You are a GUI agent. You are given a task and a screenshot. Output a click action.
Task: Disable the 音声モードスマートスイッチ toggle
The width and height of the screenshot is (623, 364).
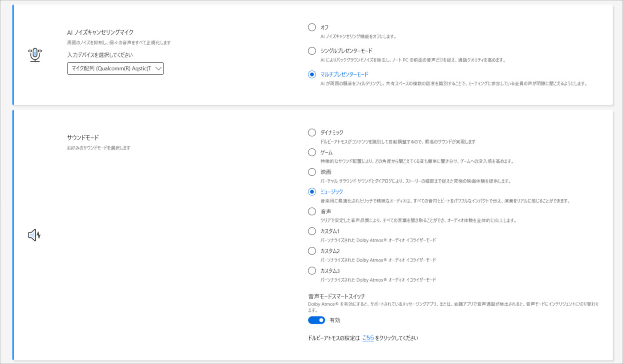pos(317,320)
